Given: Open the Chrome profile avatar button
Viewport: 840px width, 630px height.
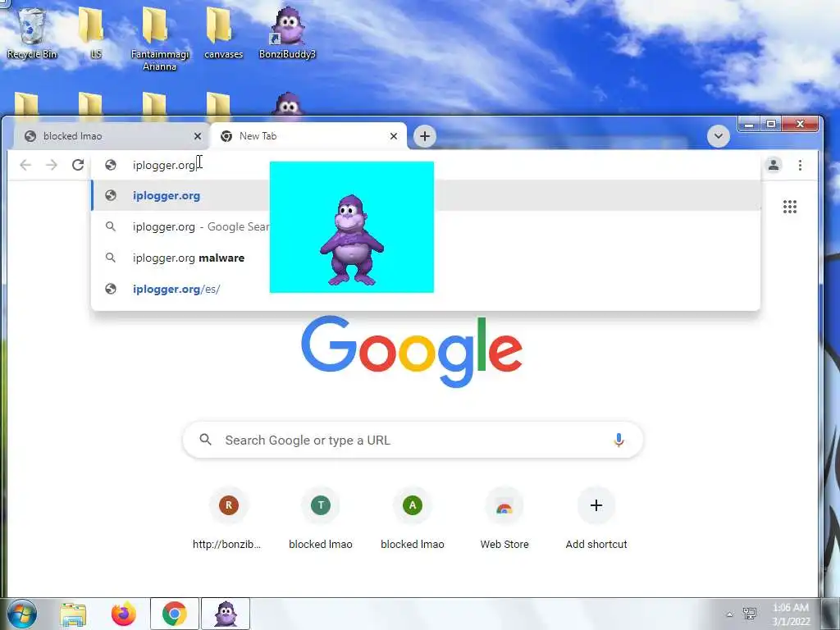Looking at the screenshot, I should 773,165.
